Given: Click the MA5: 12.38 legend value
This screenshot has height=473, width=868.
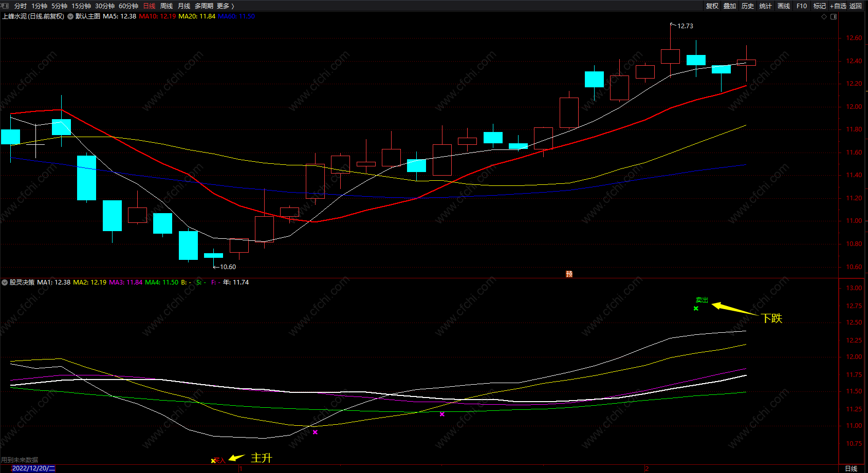Looking at the screenshot, I should click(x=120, y=16).
